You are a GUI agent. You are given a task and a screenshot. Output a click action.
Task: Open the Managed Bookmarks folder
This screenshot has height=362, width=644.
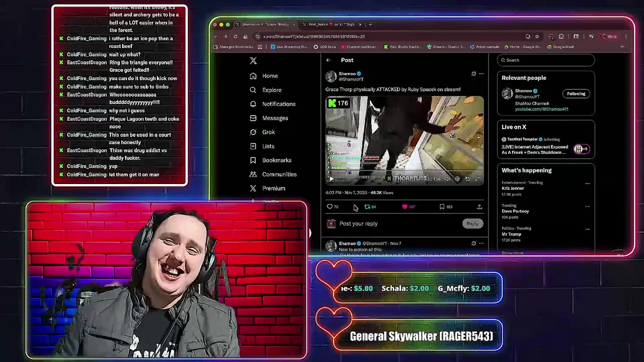(x=233, y=47)
